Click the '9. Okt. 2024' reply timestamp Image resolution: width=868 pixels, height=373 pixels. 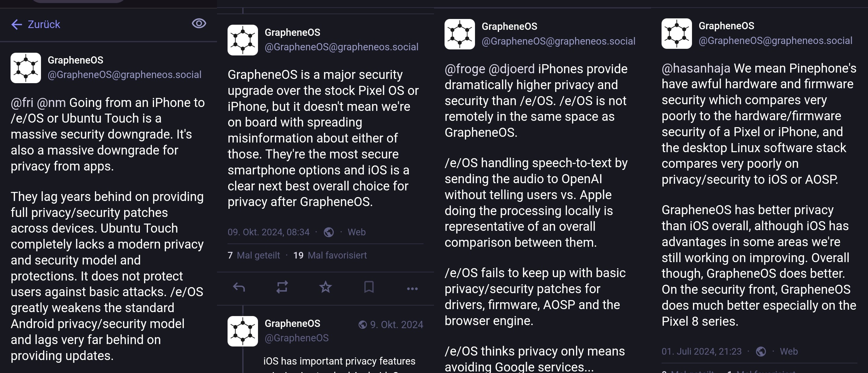396,324
